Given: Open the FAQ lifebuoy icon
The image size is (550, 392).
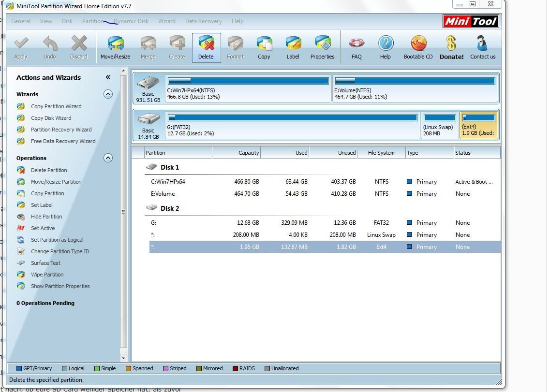Looking at the screenshot, I should click(357, 48).
